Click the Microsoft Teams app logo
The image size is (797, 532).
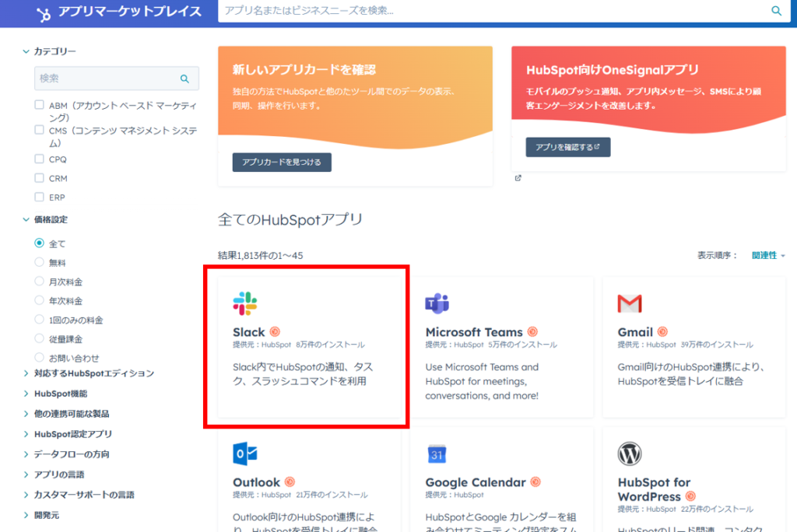437,303
